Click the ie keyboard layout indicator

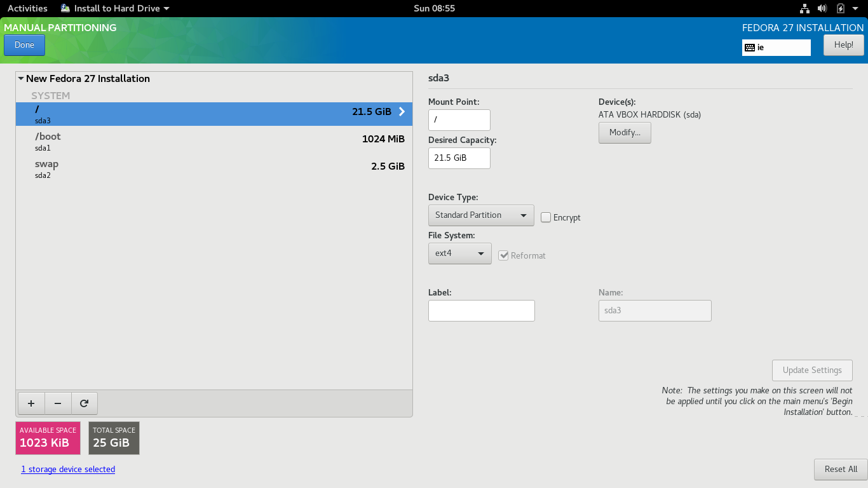776,48
